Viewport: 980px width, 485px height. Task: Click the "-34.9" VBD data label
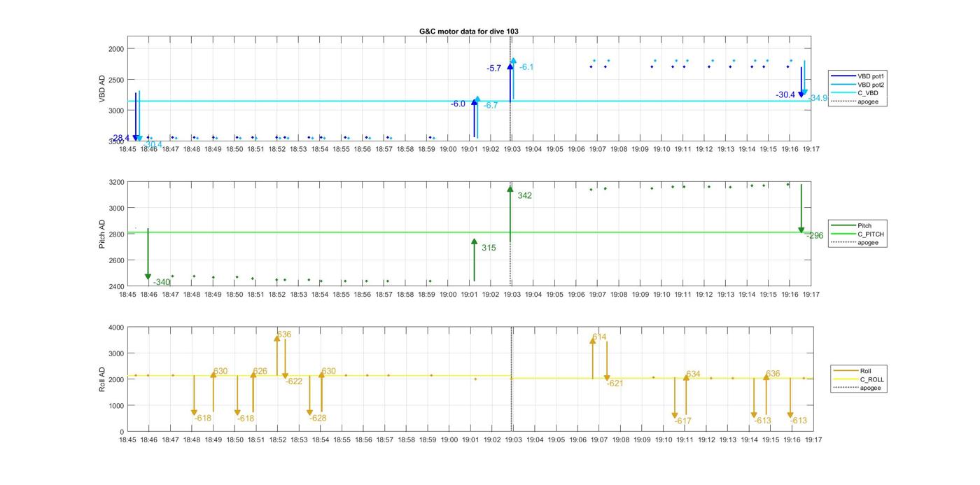(818, 98)
